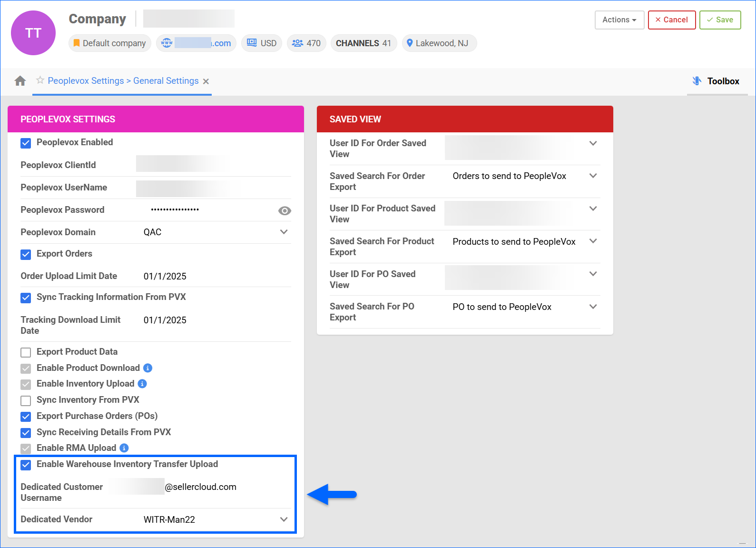The height and width of the screenshot is (548, 756).
Task: Expand User ID For PO Saved View dropdown
Action: 593,274
